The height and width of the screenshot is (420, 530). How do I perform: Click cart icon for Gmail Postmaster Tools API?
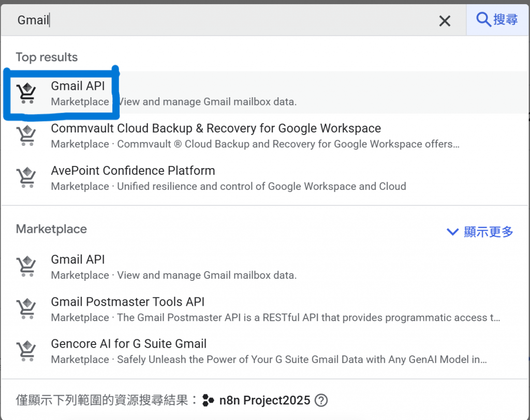[26, 308]
